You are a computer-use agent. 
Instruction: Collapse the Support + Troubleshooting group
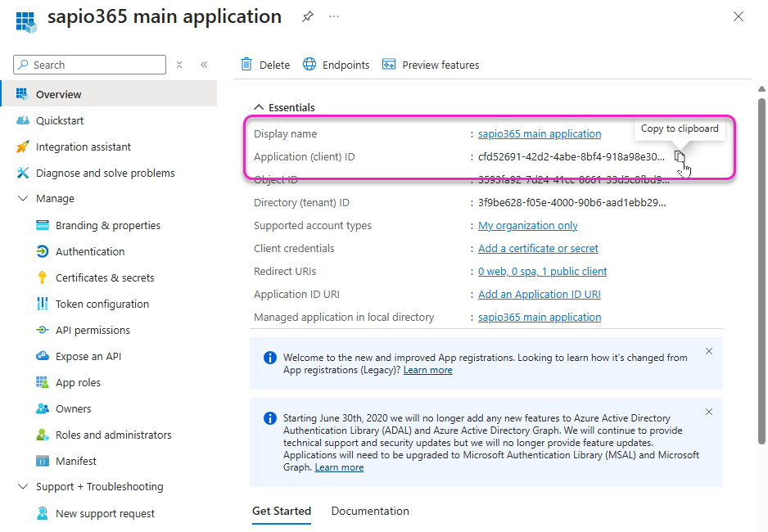[22, 487]
